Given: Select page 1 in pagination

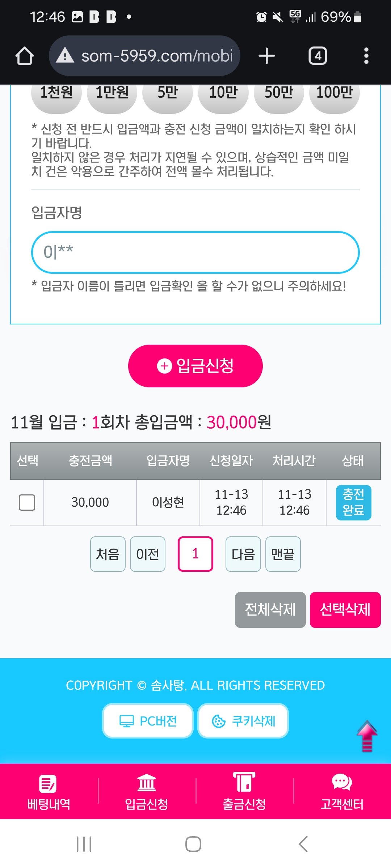Looking at the screenshot, I should coord(195,554).
